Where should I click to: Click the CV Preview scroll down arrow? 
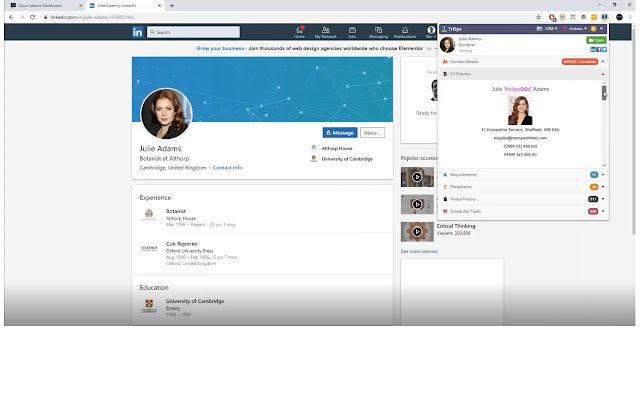tap(604, 165)
